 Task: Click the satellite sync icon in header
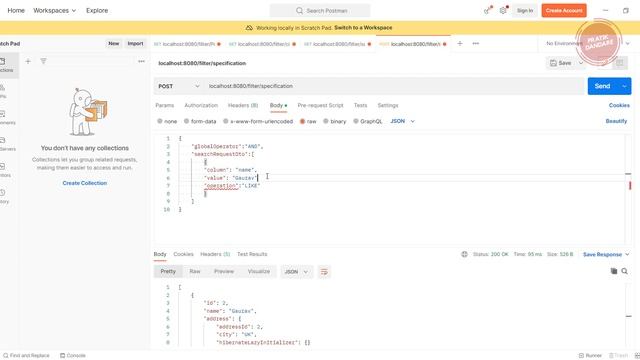[x=487, y=10]
